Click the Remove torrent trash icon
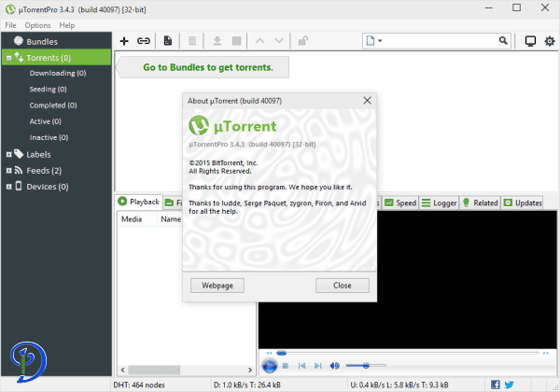Image resolution: width=560 pixels, height=392 pixels. click(192, 41)
